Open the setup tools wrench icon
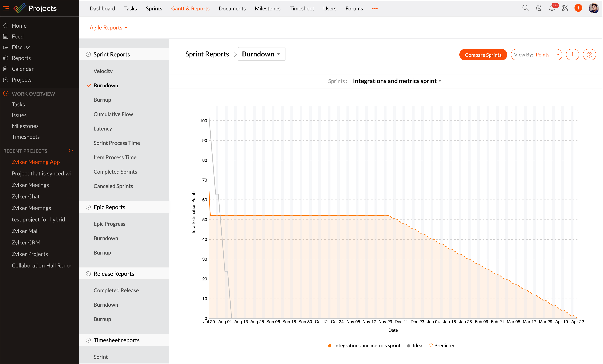The image size is (603, 364). coord(565,8)
